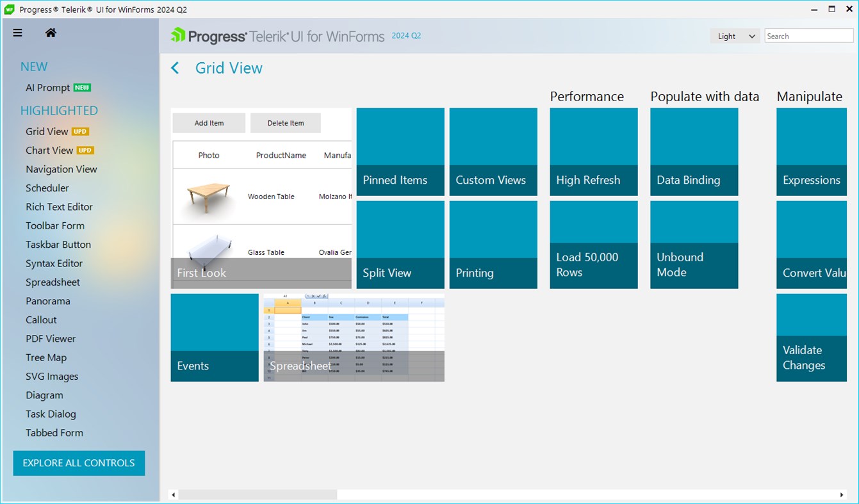Screen dimensions: 859x504
Task: Open the Unbound Mode tile
Action: pyautogui.click(x=694, y=245)
